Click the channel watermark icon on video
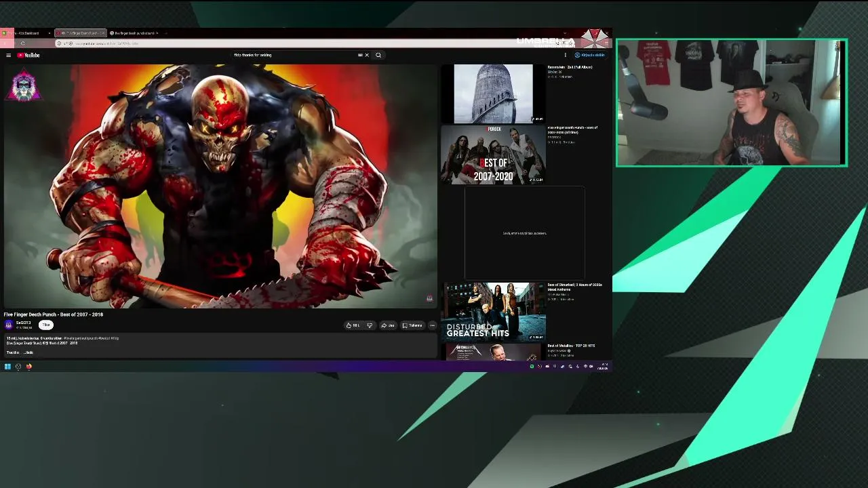 pos(429,298)
